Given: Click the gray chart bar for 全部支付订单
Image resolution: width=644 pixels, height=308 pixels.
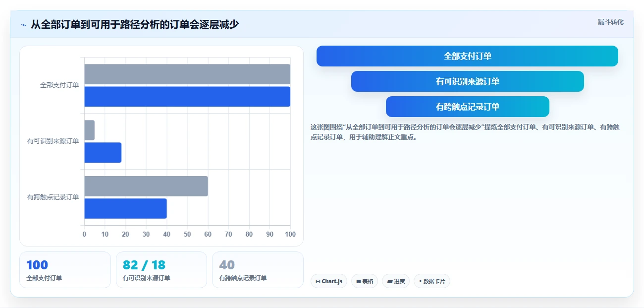Looking at the screenshot, I should tap(187, 74).
